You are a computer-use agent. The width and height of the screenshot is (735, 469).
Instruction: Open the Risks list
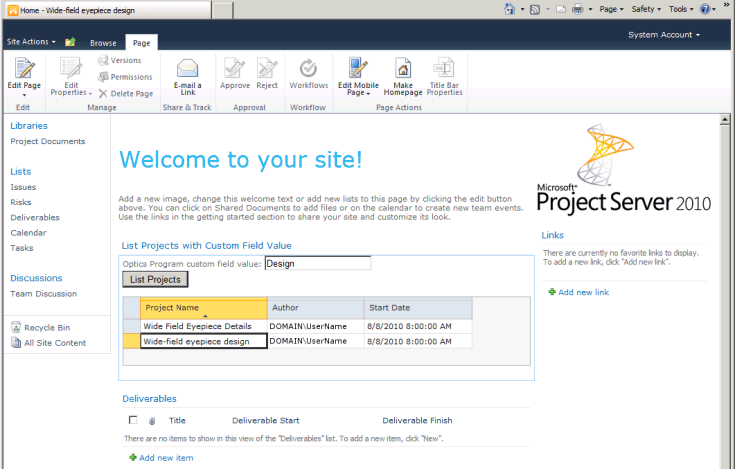pos(21,202)
